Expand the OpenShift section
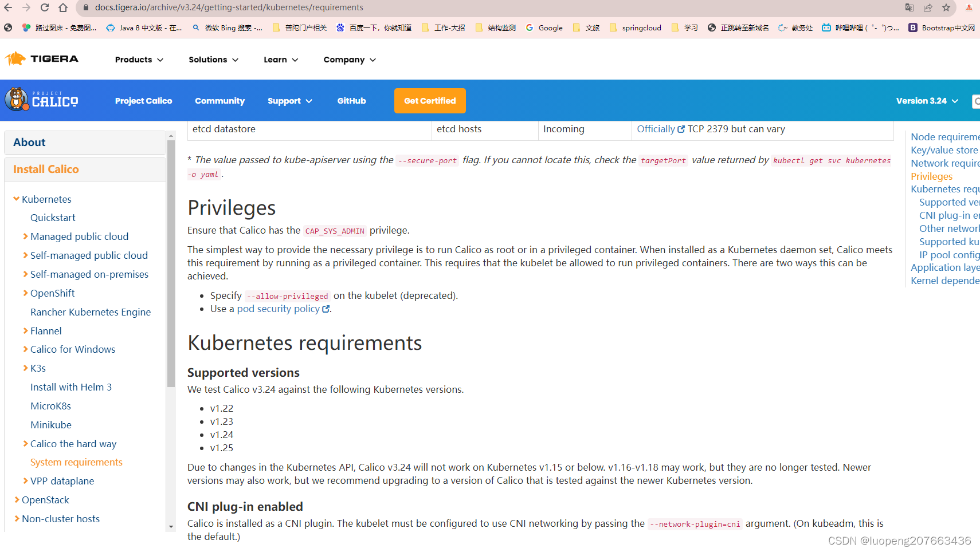This screenshot has width=980, height=552. (25, 293)
